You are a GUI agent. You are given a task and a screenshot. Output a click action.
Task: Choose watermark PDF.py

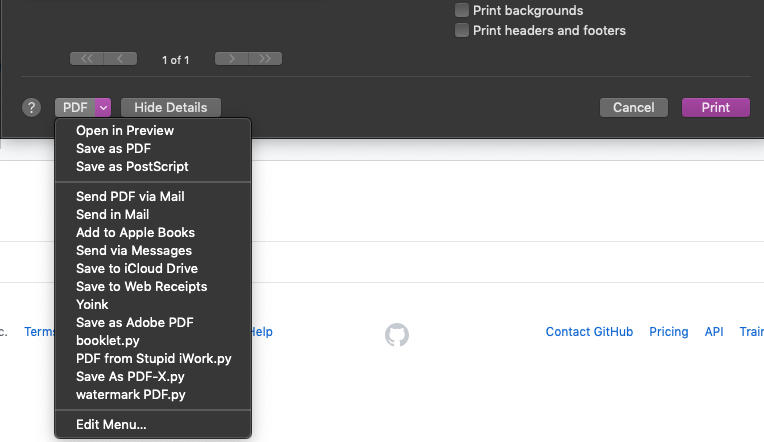(x=153, y=395)
